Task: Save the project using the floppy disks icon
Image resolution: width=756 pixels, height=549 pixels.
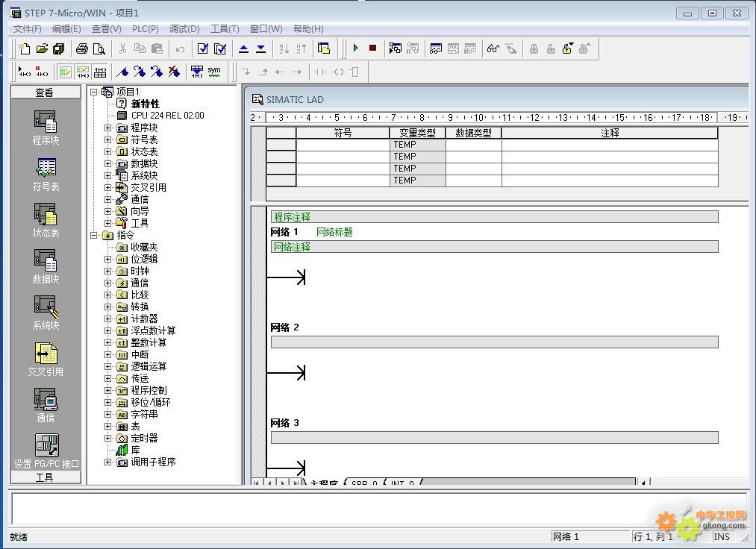Action: click(59, 48)
